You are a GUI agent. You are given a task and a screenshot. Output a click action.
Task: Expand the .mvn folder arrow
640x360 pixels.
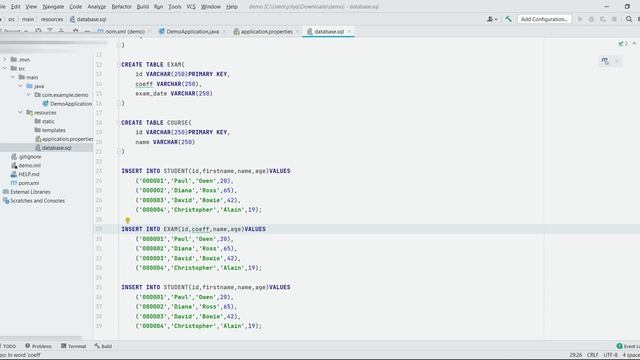5,60
